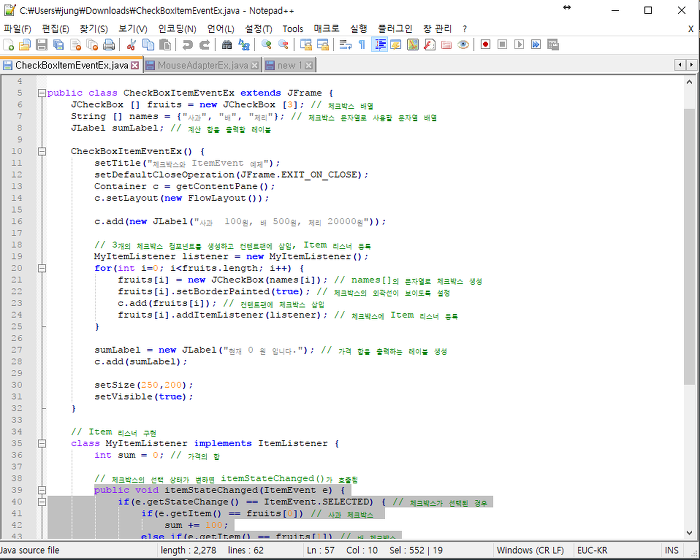Click the menu bar X close-document button
Image resolution: width=700 pixels, height=560 pixels.
[x=691, y=29]
